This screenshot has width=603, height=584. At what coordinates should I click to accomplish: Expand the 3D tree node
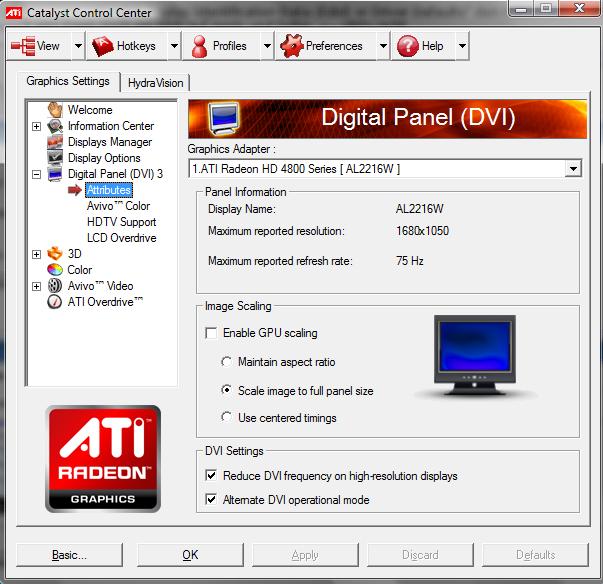coord(37,254)
